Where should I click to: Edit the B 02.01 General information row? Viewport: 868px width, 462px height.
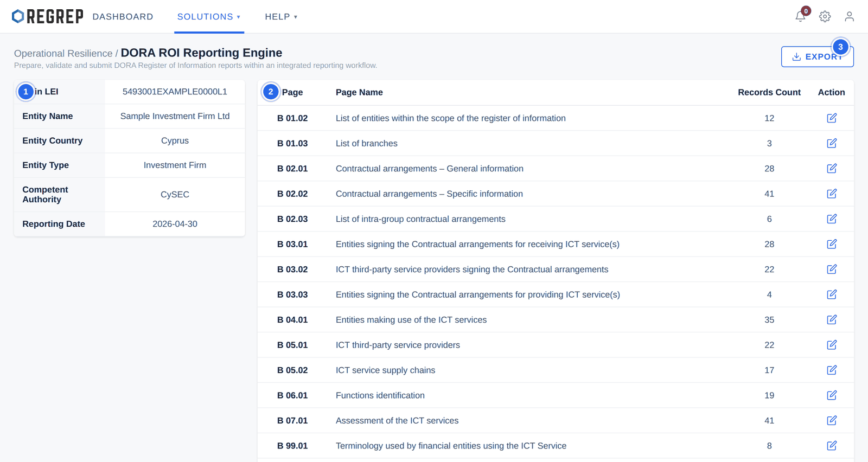click(x=832, y=169)
